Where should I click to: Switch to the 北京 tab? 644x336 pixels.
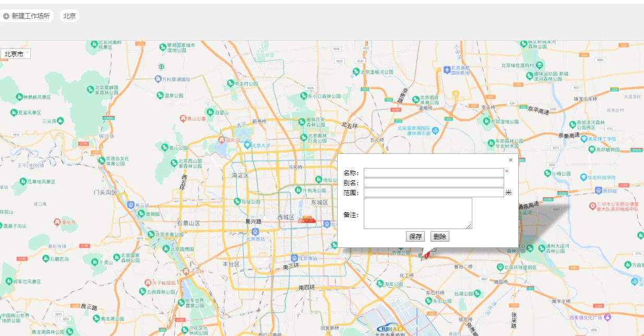click(69, 16)
